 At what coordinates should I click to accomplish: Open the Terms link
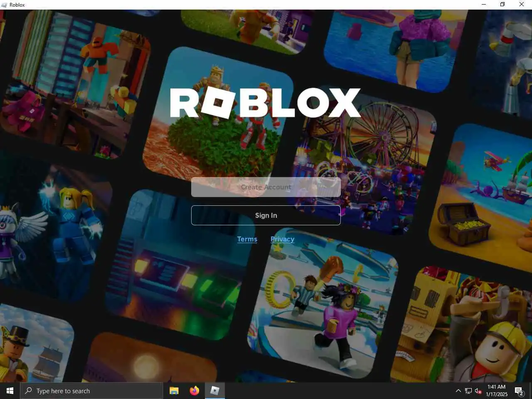tap(247, 239)
